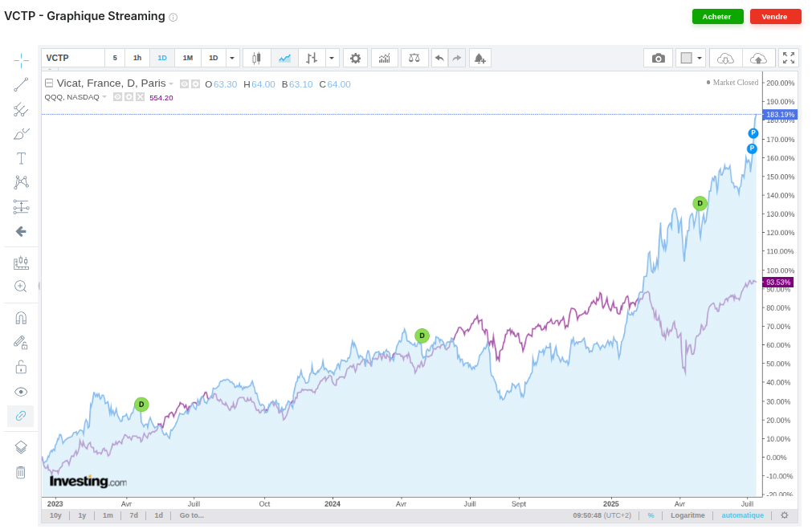Select the pattern drawing tool
Screen dimensions: 812x529
(x=21, y=182)
